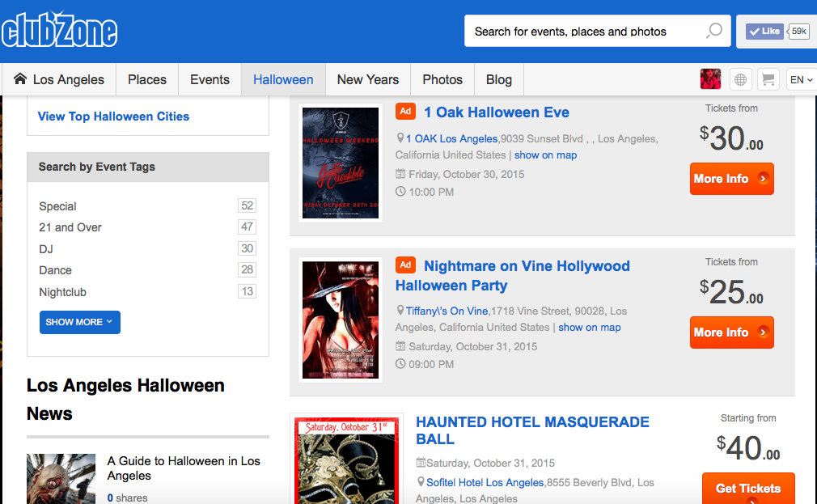The image size is (817, 504).
Task: Click the Special tag count 52
Action: click(x=247, y=205)
